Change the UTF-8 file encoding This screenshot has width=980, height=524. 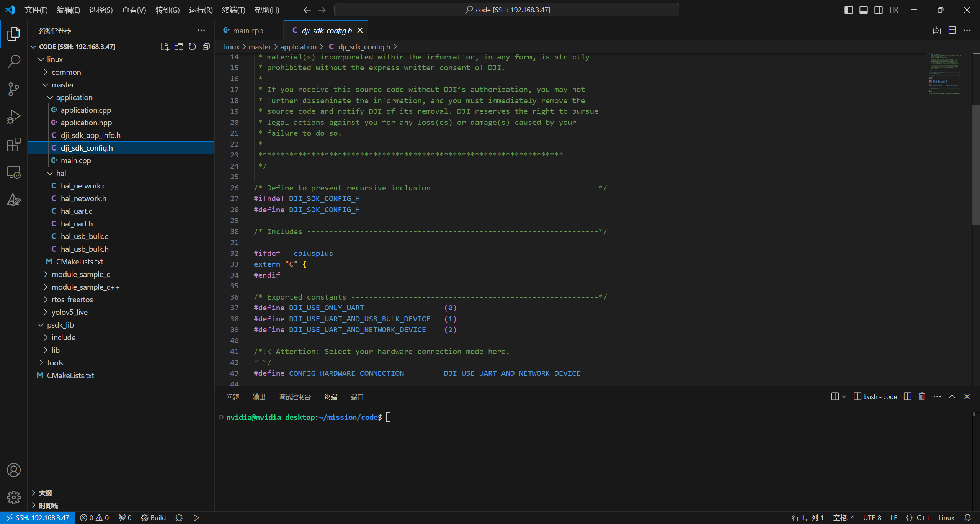[872, 518]
